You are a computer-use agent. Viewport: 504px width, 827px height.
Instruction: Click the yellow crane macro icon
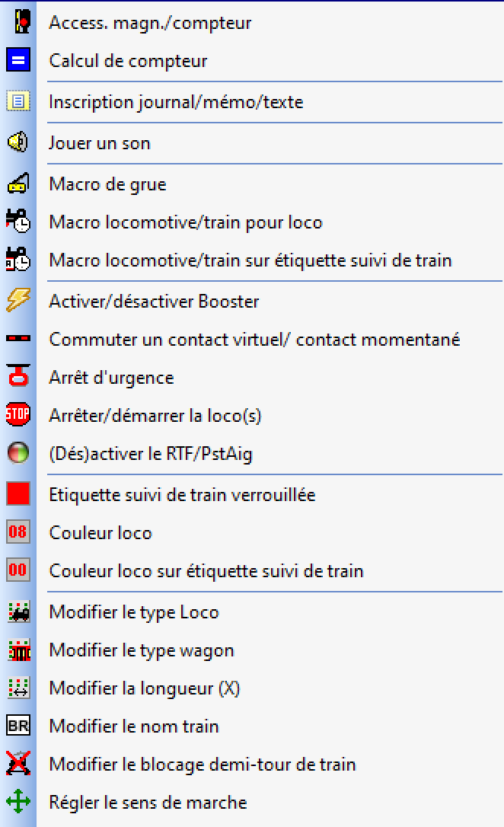(18, 184)
